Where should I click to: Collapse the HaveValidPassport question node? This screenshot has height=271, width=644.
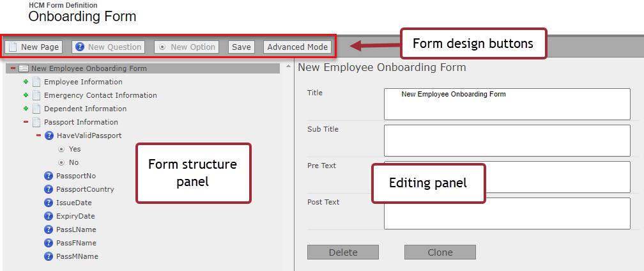click(38, 135)
